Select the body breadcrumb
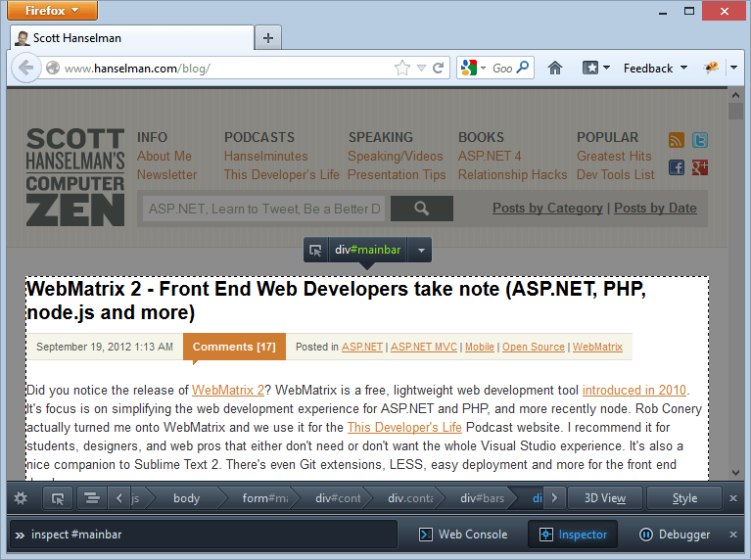This screenshot has height=560, width=751. point(186,498)
